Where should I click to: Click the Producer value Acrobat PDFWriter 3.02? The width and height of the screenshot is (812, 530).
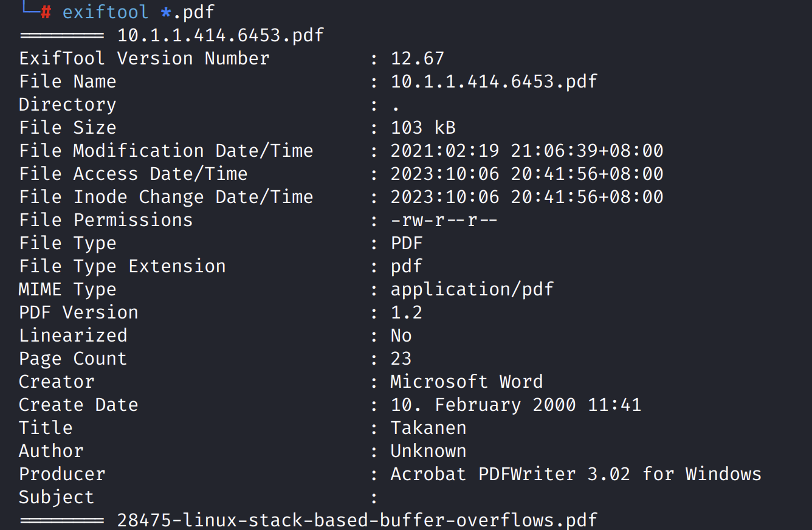coord(576,474)
